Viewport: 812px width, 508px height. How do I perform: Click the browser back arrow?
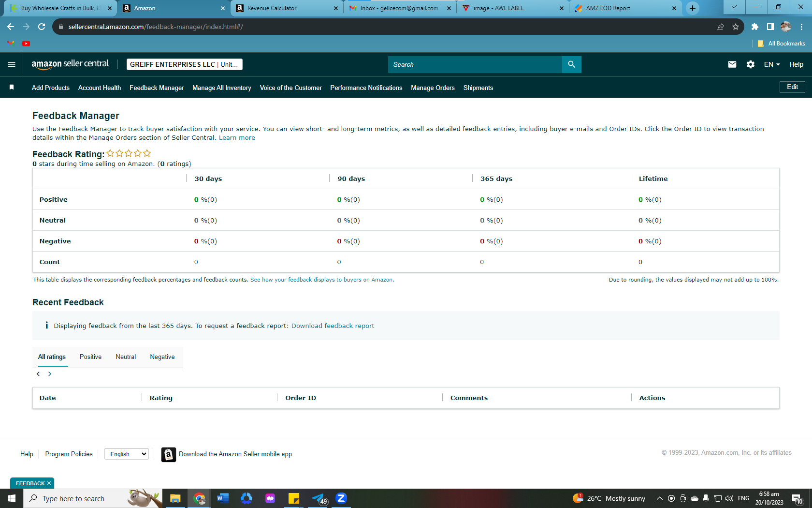click(x=11, y=27)
